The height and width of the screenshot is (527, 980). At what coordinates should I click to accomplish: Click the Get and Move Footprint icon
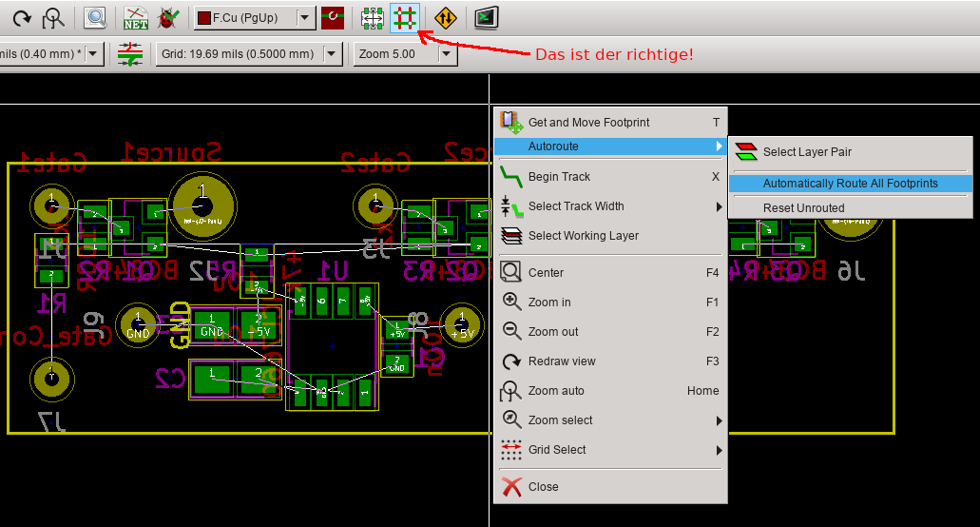[511, 123]
